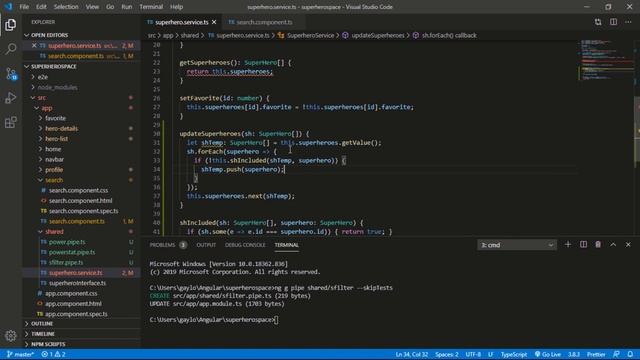Close the terminal panel

628,244
